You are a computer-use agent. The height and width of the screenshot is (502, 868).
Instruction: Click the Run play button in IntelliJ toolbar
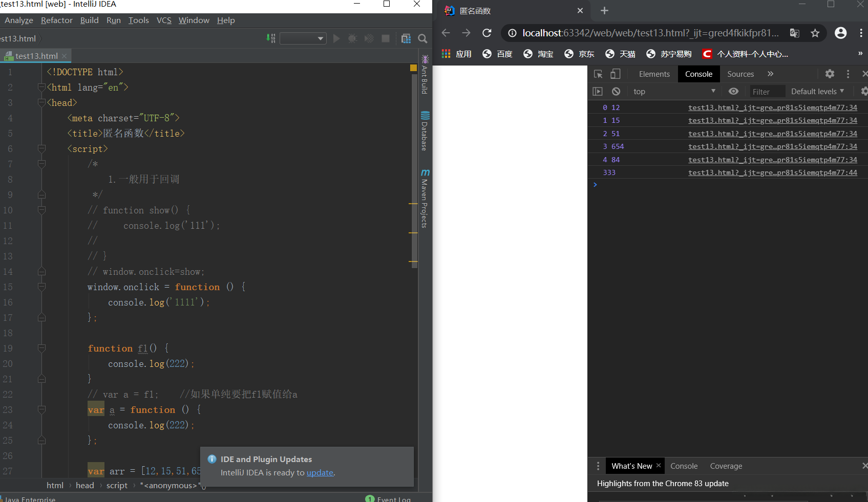[x=336, y=38]
